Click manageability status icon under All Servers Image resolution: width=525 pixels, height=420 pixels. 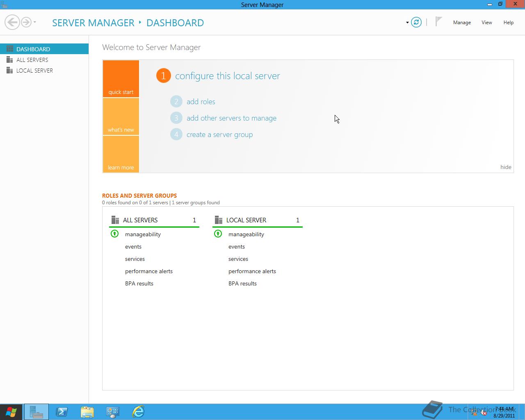click(x=115, y=234)
